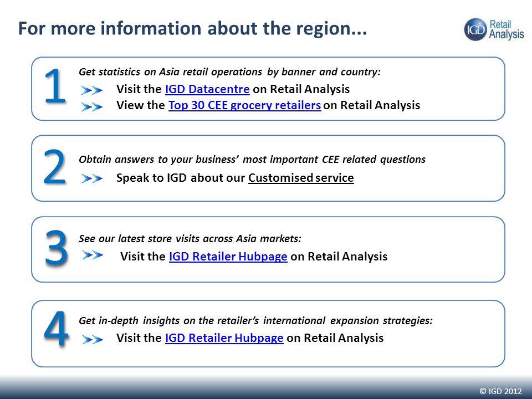Select text 'Obtain answers to your business' most important'

198,160
